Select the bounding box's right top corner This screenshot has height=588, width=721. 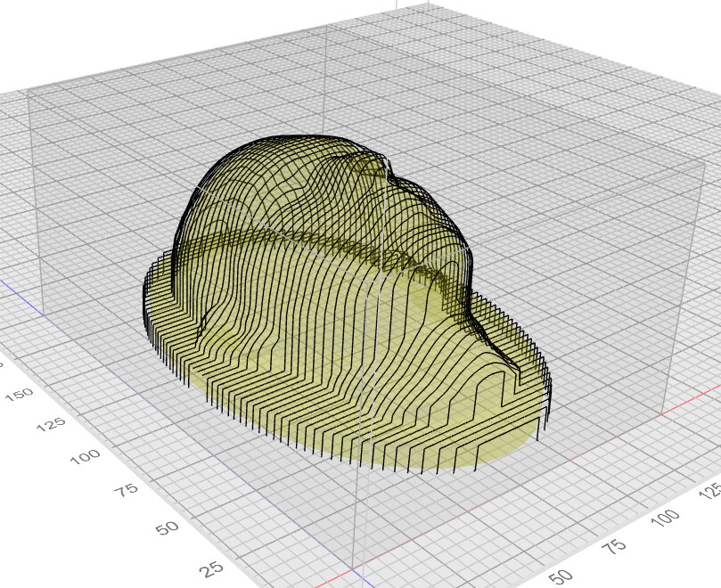point(705,162)
